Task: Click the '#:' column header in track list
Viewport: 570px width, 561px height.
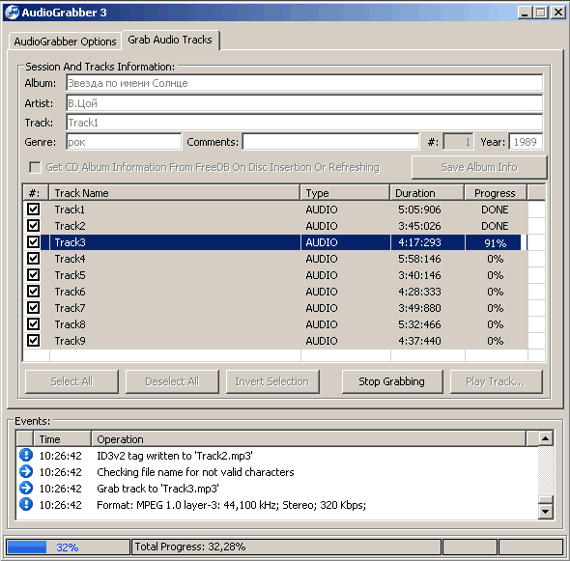Action: tap(36, 193)
